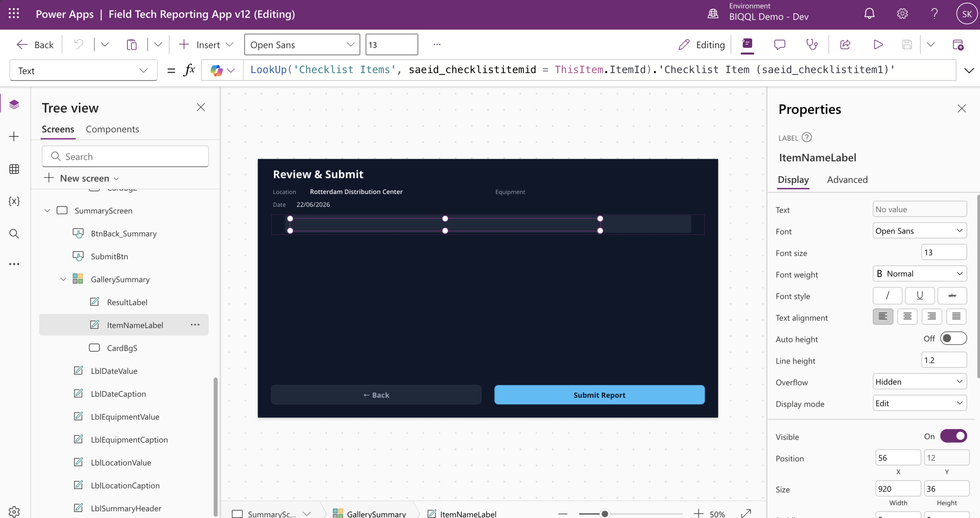This screenshot has width=980, height=518.
Task: Toggle underline font style
Action: pyautogui.click(x=920, y=295)
